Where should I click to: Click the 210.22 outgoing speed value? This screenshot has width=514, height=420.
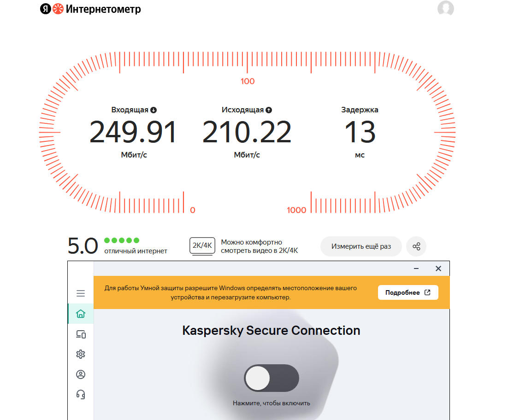point(247,132)
